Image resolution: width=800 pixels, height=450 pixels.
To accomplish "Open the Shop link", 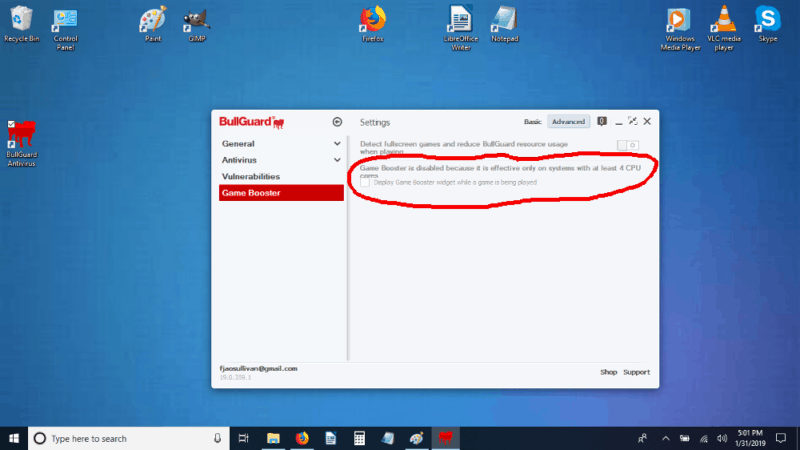I will pos(608,372).
